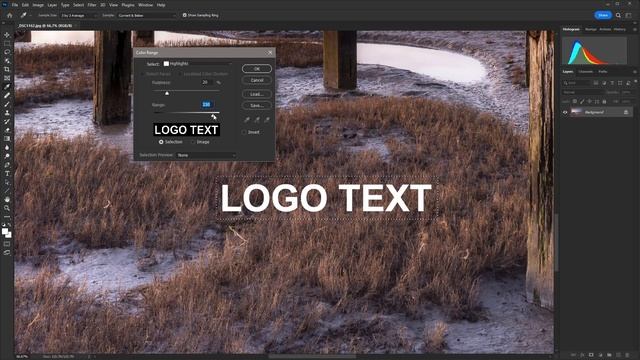This screenshot has width=640, height=360.
Task: Click Cancel in Color Range dialog
Action: [257, 80]
